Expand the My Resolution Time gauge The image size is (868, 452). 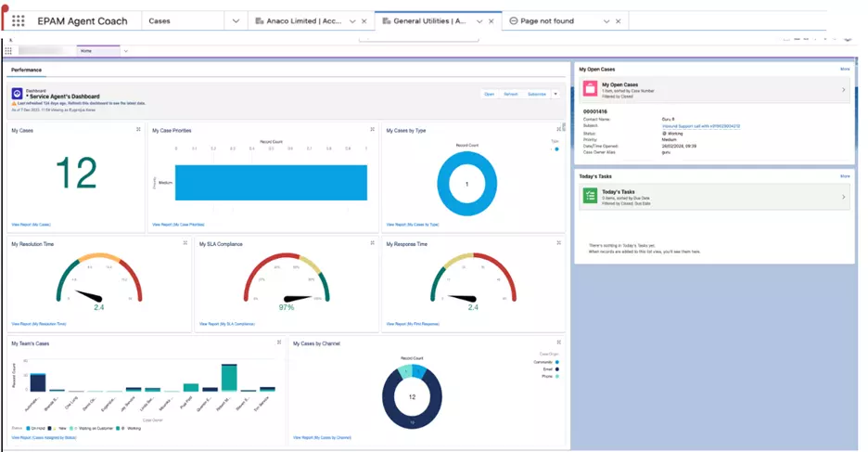(185, 243)
